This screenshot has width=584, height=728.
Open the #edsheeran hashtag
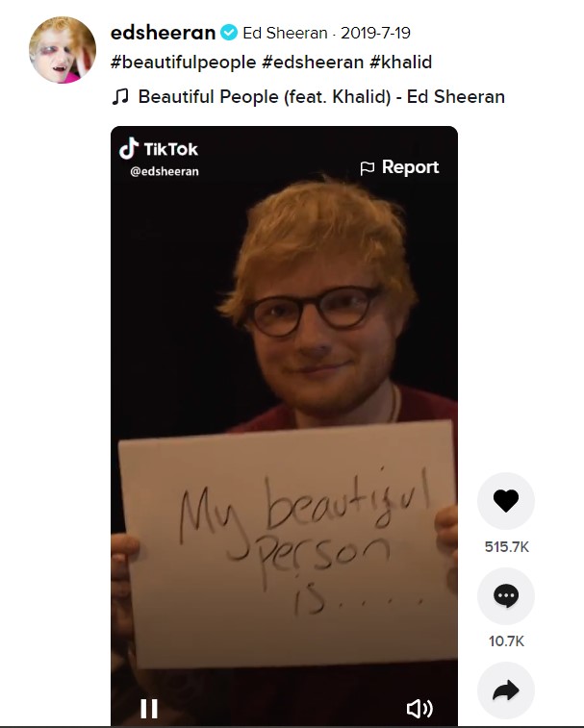click(313, 62)
